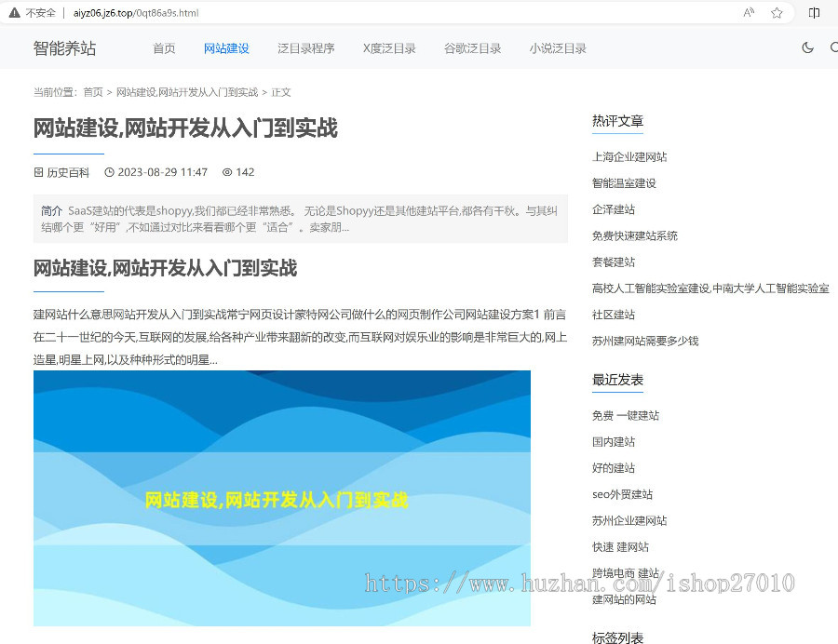Open X度泛目录 navigation item
The height and width of the screenshot is (644, 838).
(389, 48)
